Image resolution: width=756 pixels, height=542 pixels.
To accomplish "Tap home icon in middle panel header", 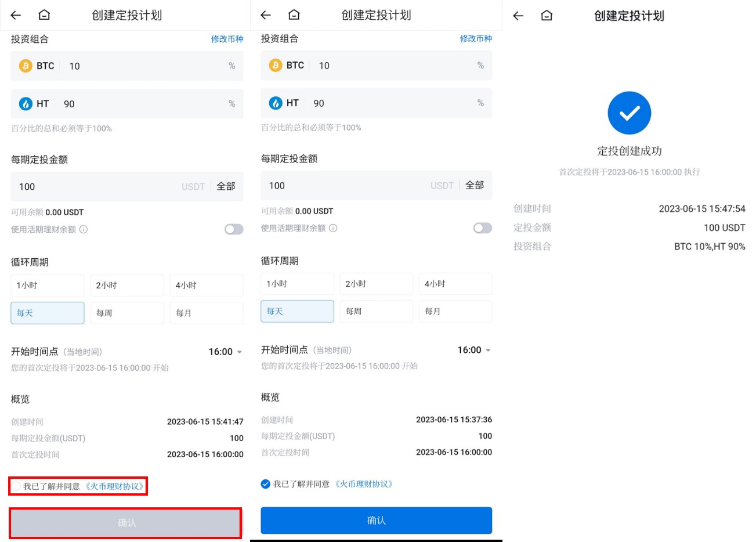I will [x=294, y=15].
